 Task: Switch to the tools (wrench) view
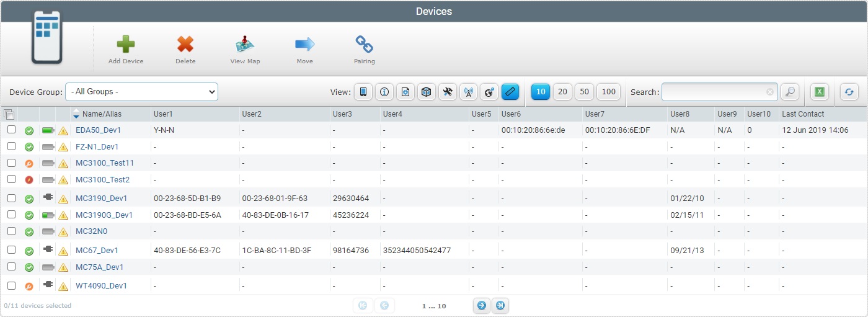tap(447, 92)
